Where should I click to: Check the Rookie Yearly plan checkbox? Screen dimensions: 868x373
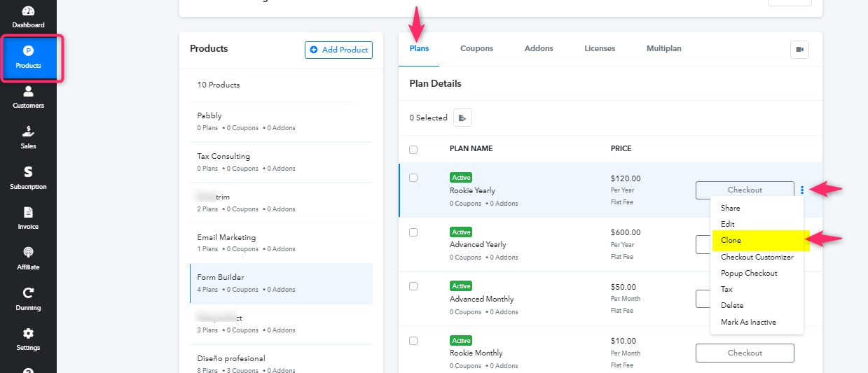click(x=413, y=178)
